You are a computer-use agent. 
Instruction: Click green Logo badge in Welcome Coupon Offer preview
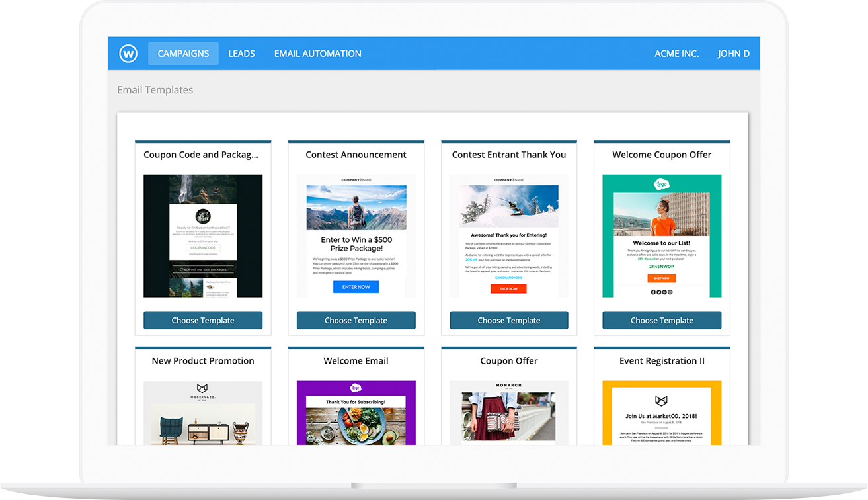662,185
